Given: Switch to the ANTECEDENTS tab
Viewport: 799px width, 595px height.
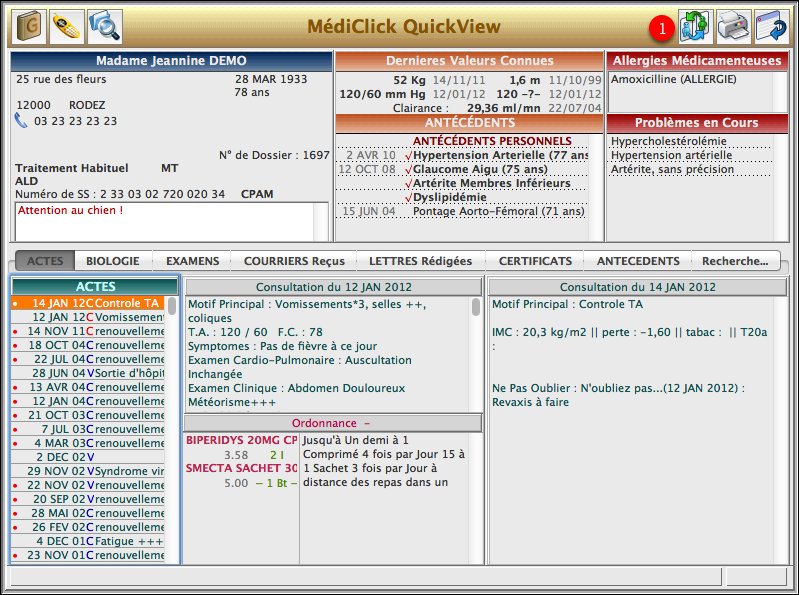Looking at the screenshot, I should point(638,261).
